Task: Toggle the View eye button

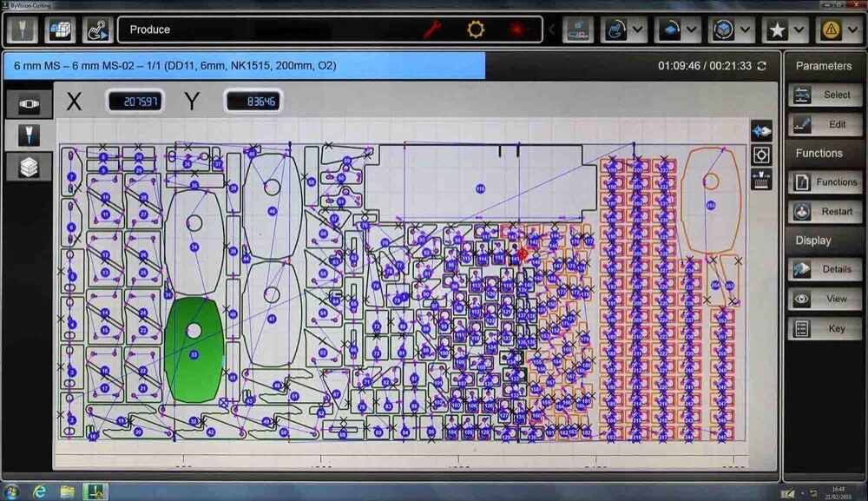Action: pyautogui.click(x=825, y=299)
